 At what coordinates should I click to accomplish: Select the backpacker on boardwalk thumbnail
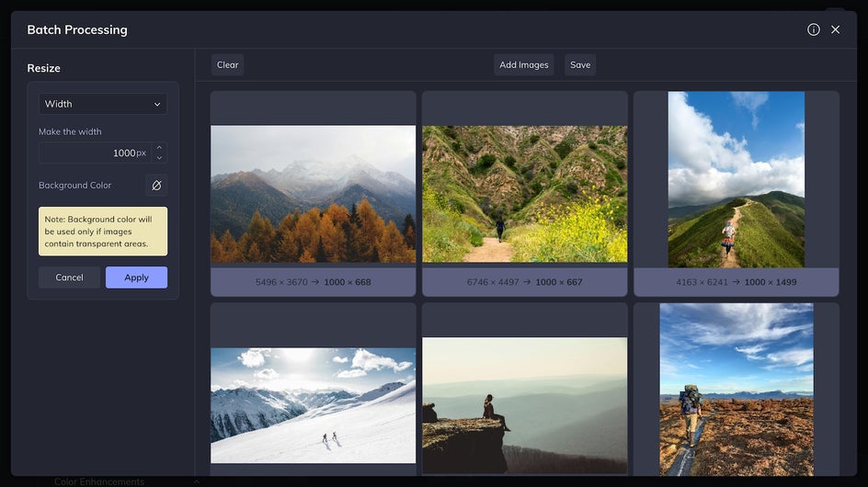pyautogui.click(x=737, y=389)
